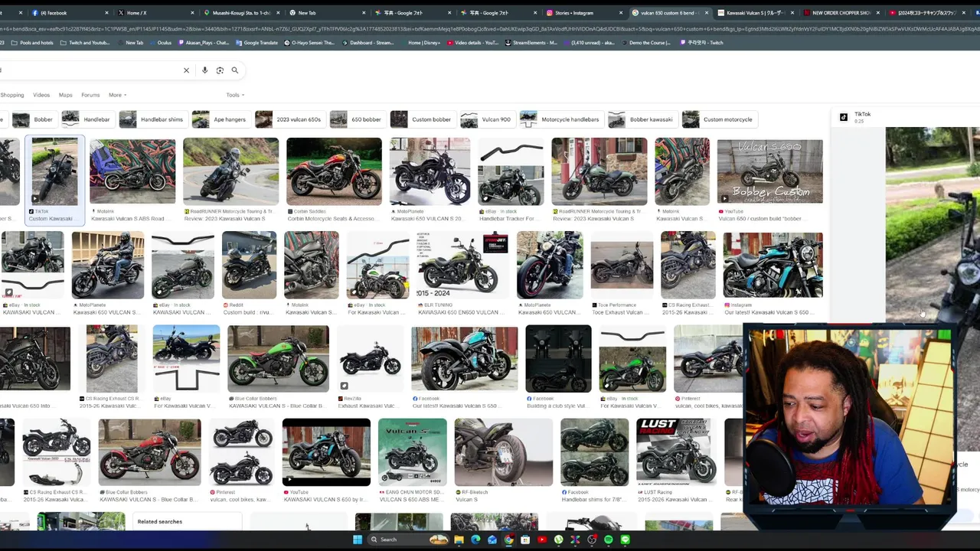
Task: Open LINE app from the taskbar
Action: coord(625,540)
